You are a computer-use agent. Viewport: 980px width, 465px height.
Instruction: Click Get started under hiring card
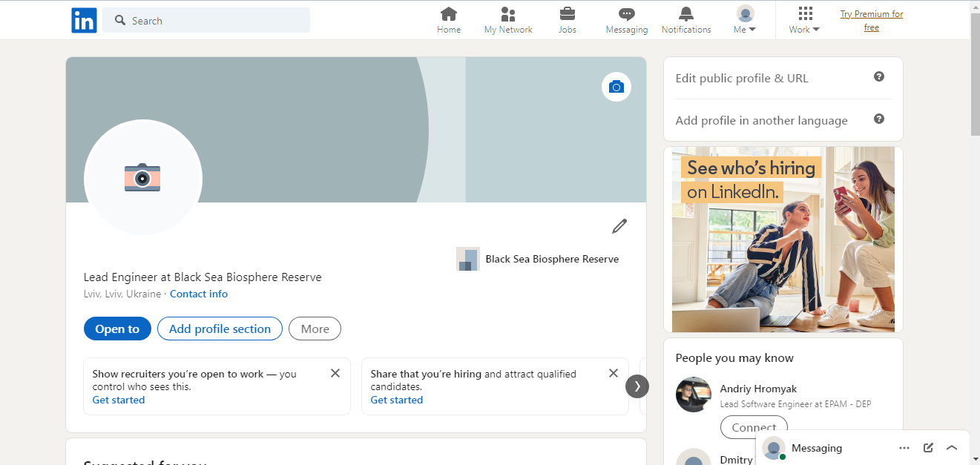click(x=397, y=400)
